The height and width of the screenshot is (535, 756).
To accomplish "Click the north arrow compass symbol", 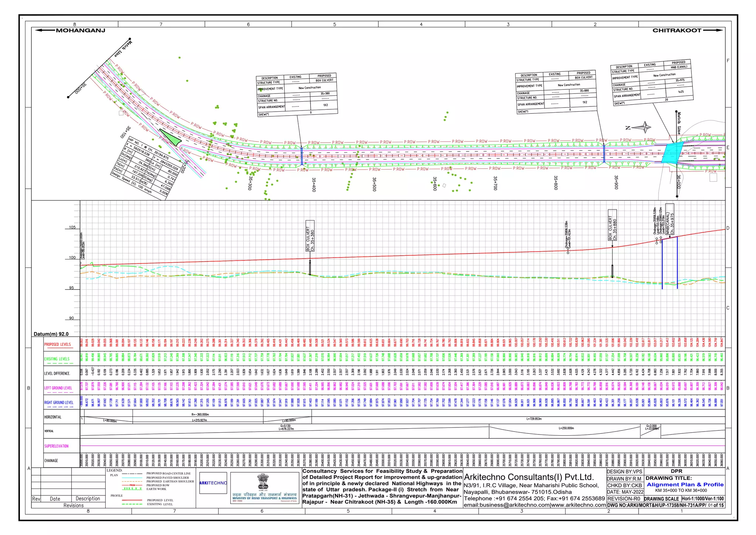I will [644, 127].
